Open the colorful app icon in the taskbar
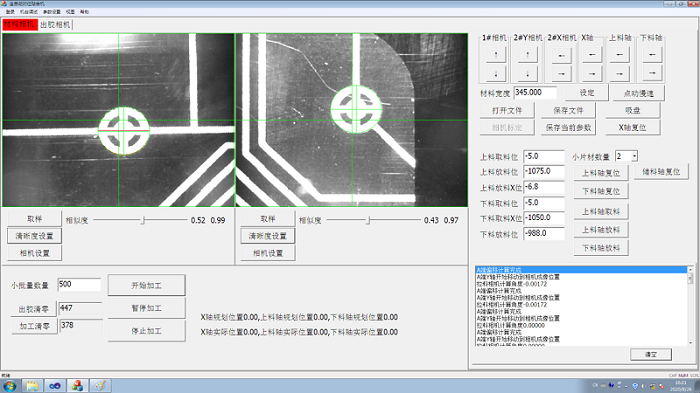The width and height of the screenshot is (700, 393). pyautogui.click(x=77, y=385)
